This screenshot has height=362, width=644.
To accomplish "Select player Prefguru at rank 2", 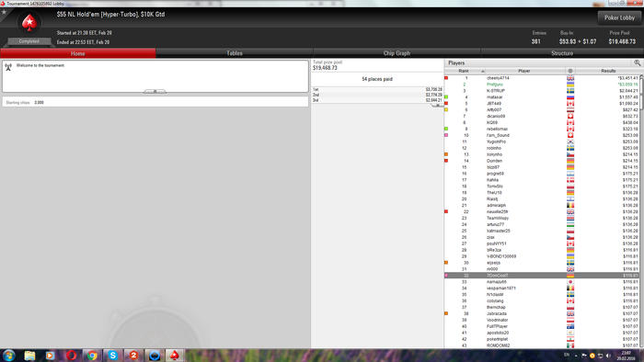I will click(542, 85).
